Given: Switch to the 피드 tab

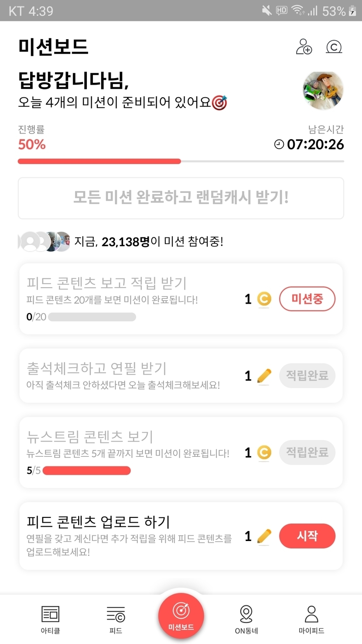Looking at the screenshot, I should point(116,619).
